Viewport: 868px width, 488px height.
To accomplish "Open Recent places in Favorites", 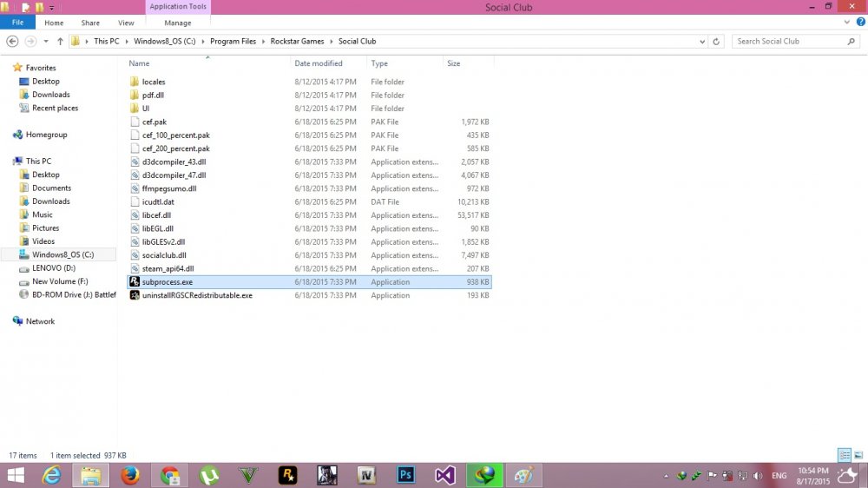I will pyautogui.click(x=55, y=108).
